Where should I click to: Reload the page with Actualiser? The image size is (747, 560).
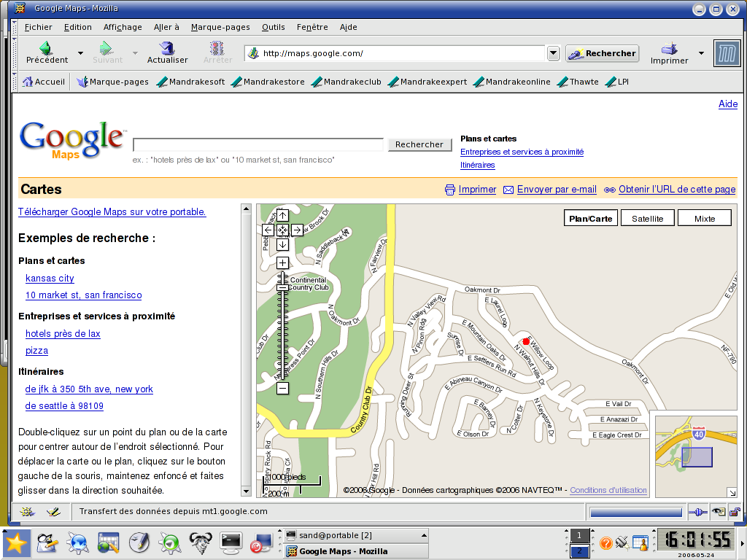[x=167, y=52]
